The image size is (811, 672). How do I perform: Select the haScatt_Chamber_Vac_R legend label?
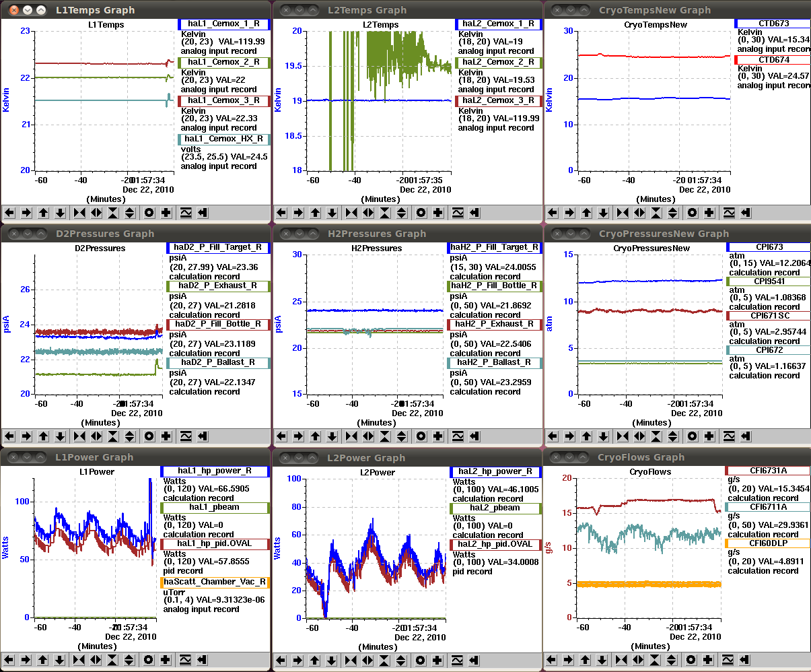click(x=215, y=581)
